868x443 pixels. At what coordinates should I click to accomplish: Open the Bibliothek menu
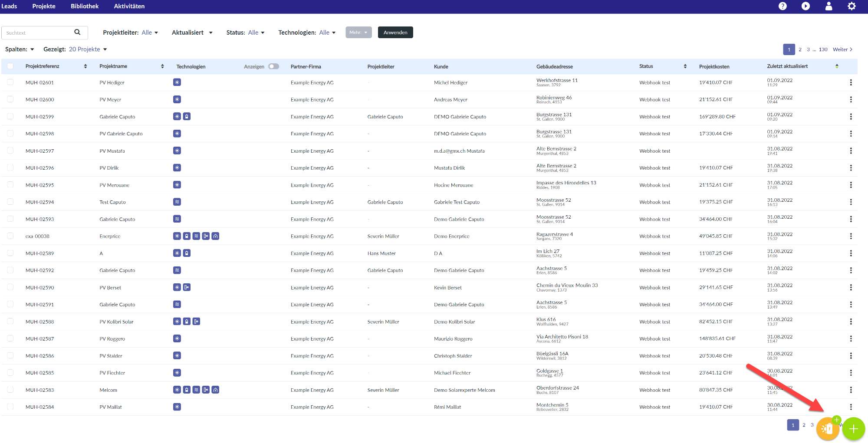[85, 6]
